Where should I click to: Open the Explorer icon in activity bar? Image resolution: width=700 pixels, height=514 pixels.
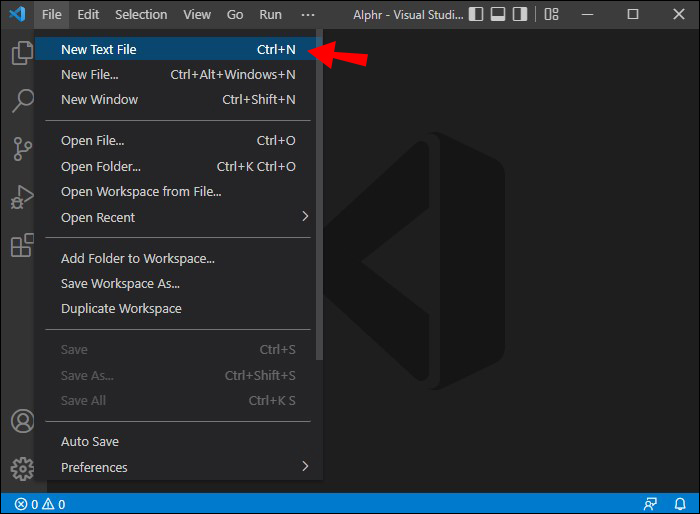(x=21, y=53)
